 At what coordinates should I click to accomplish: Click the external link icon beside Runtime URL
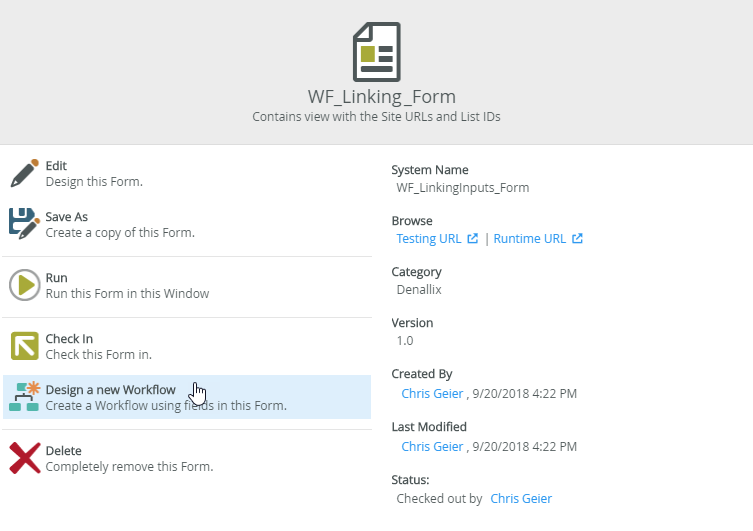coord(577,239)
